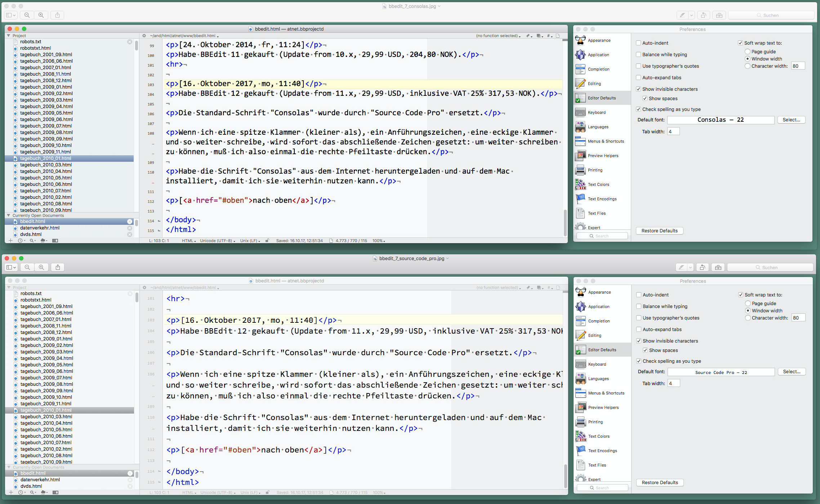Select Character width radio in the Source Code Pro Preferences
This screenshot has height=504, width=820.
pos(748,318)
